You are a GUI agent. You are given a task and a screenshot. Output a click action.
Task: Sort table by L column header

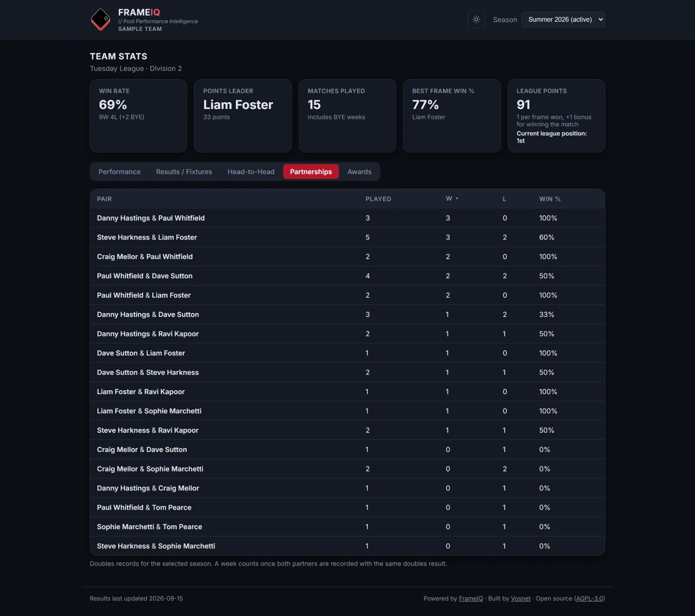point(504,199)
